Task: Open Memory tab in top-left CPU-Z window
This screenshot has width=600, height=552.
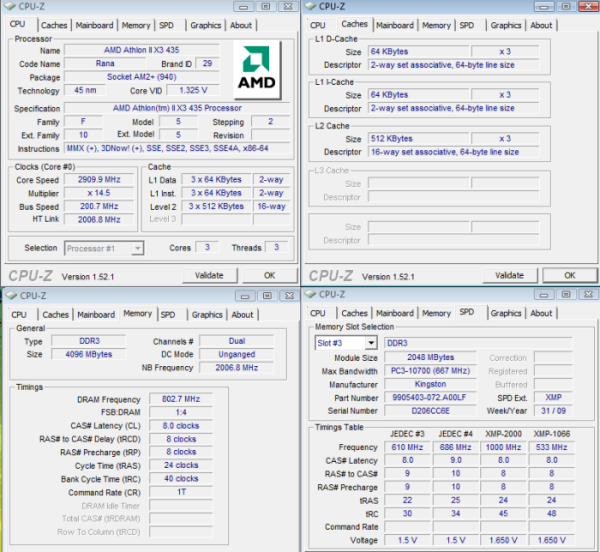Action: [x=136, y=25]
